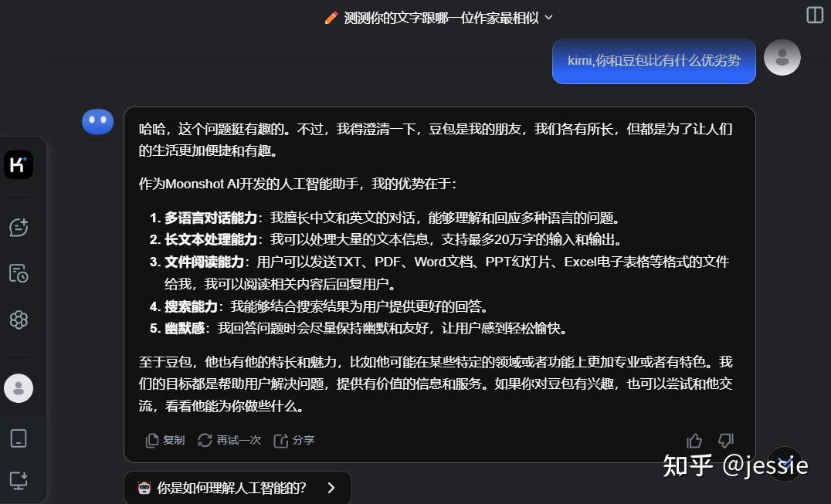Click the Kimi logo in sidebar
Viewport: 831px width, 504px height.
(19, 164)
